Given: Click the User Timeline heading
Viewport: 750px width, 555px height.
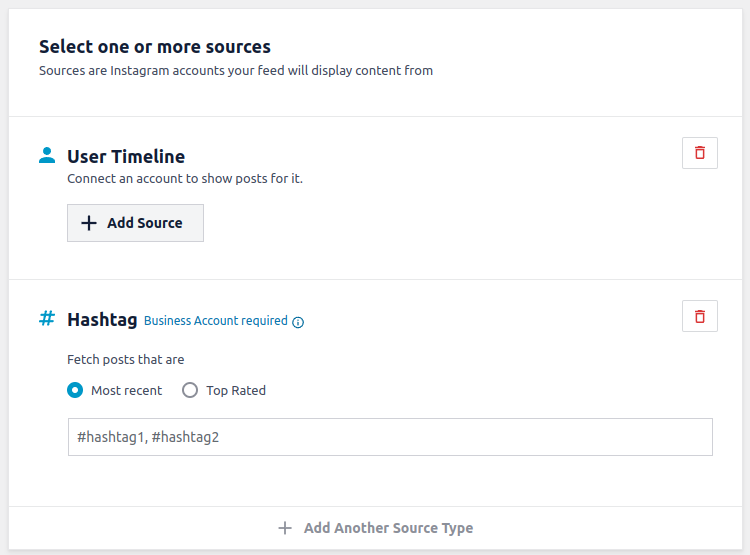Looking at the screenshot, I should tap(126, 156).
